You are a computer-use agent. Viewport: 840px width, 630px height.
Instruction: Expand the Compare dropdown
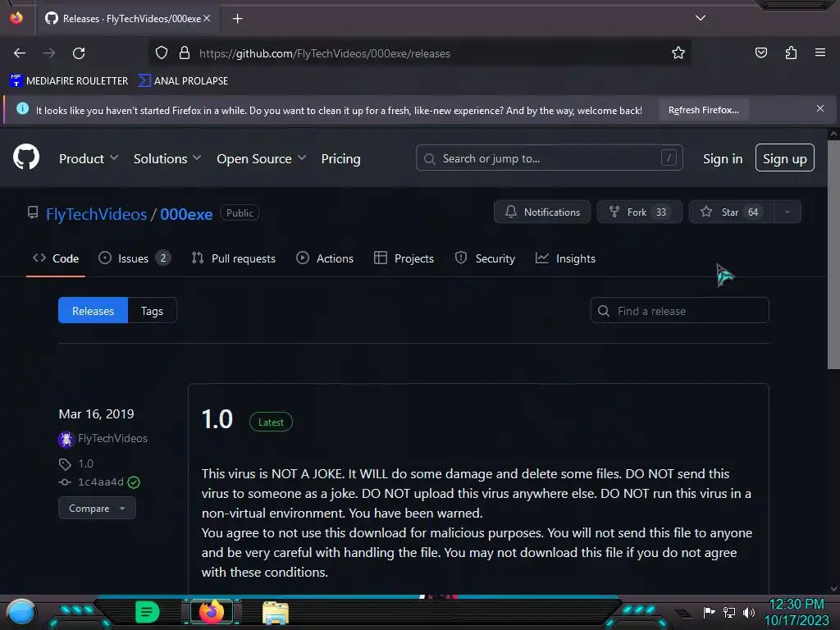[x=97, y=509]
